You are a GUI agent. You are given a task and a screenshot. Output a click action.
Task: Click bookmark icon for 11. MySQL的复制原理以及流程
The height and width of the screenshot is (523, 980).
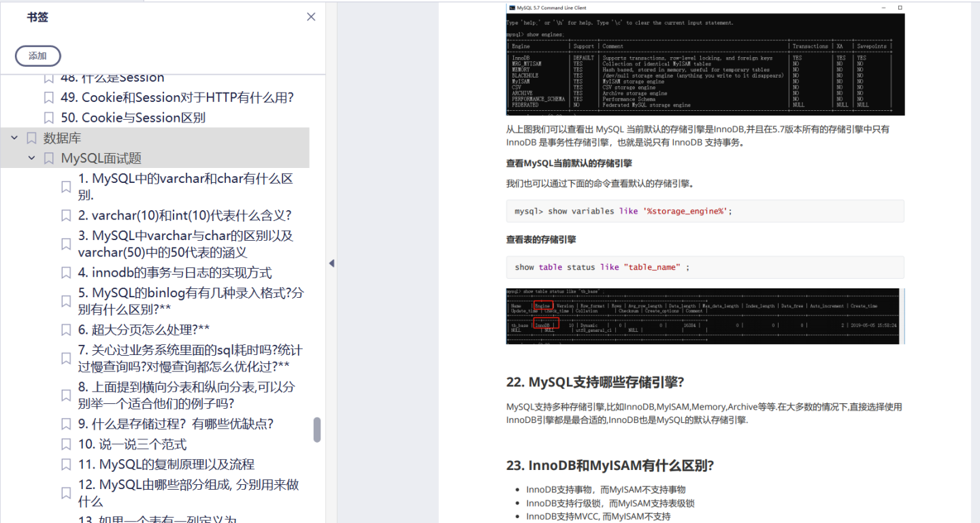click(x=66, y=465)
